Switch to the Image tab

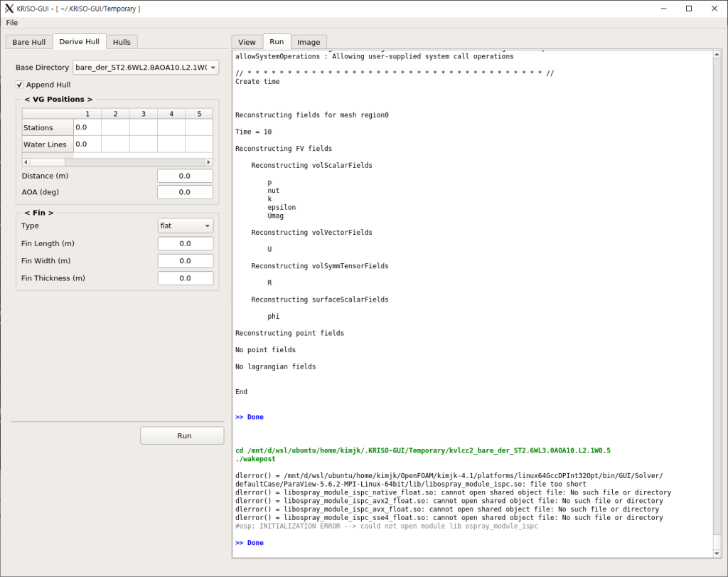click(309, 42)
